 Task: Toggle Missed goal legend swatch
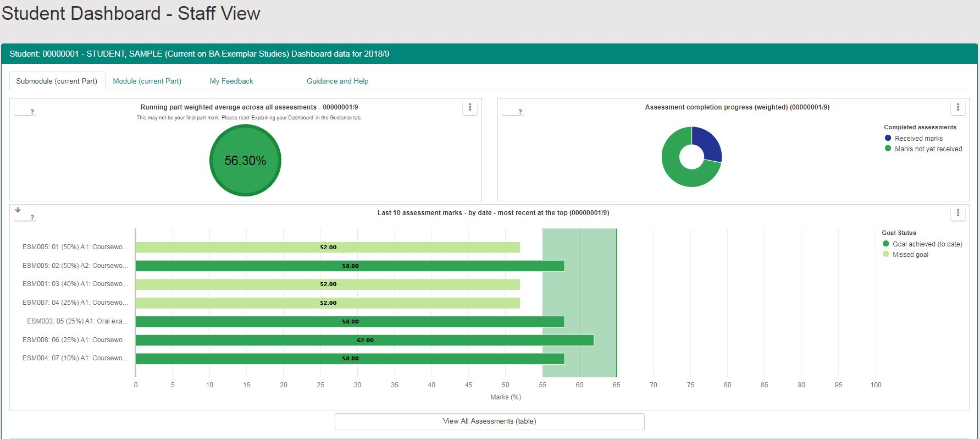pyautogui.click(x=885, y=254)
